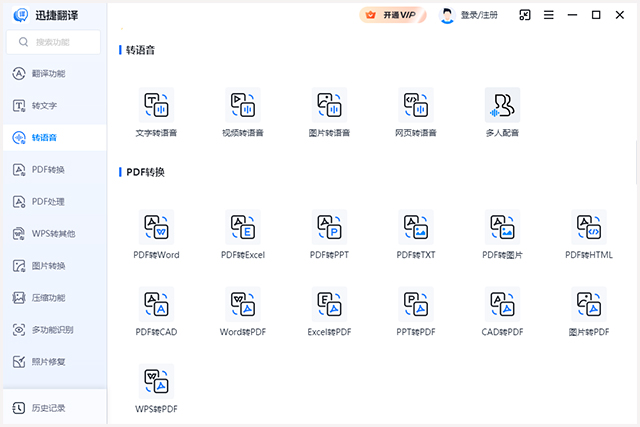Select PDF处理 in the sidebar
This screenshot has width=640, height=427.
click(x=55, y=202)
